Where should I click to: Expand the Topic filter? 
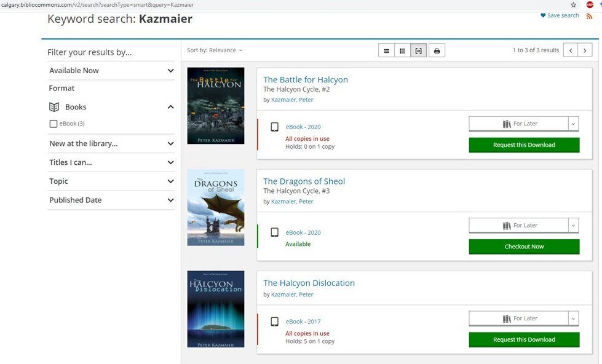click(x=170, y=181)
